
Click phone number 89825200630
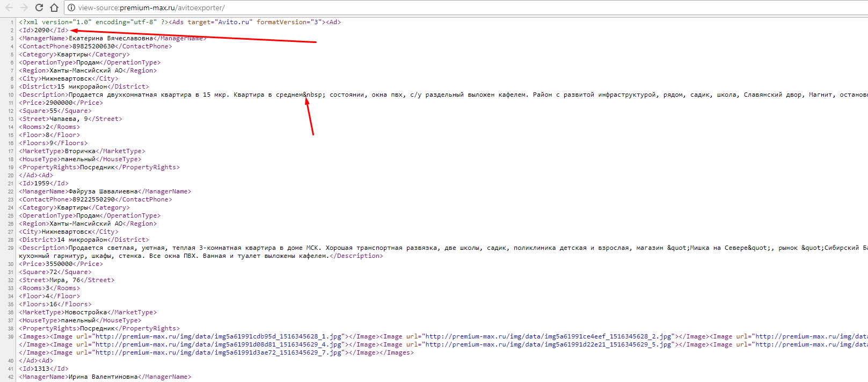[93, 46]
